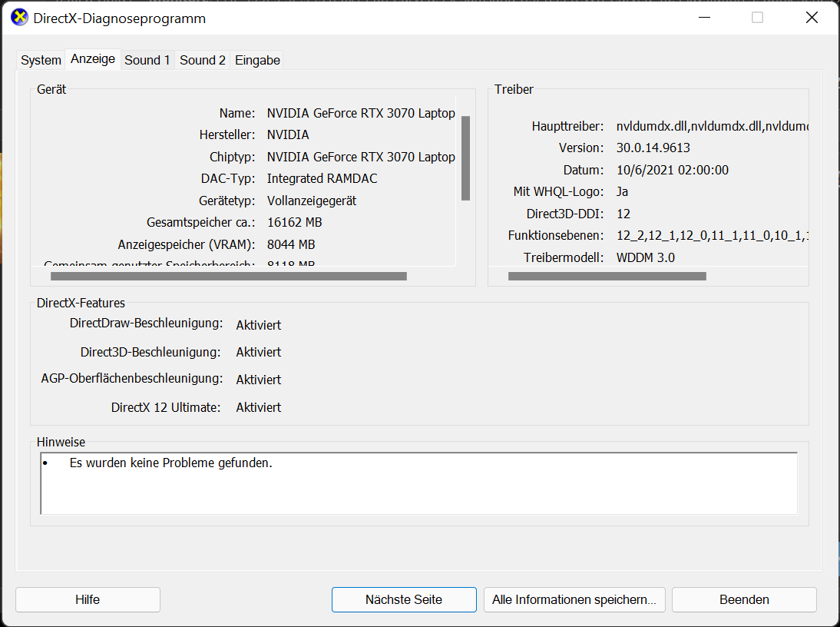Click Alle Informationen speichern button
Image resolution: width=840 pixels, height=627 pixels.
(x=574, y=599)
